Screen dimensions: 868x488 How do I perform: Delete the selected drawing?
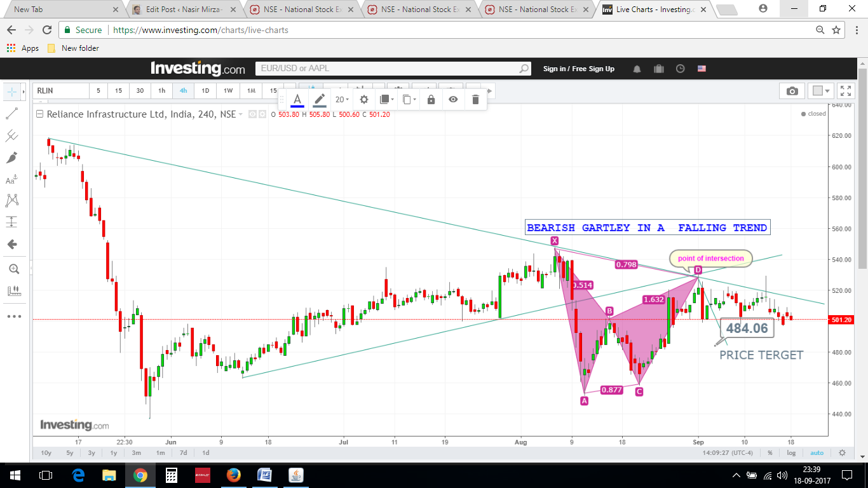click(x=475, y=99)
